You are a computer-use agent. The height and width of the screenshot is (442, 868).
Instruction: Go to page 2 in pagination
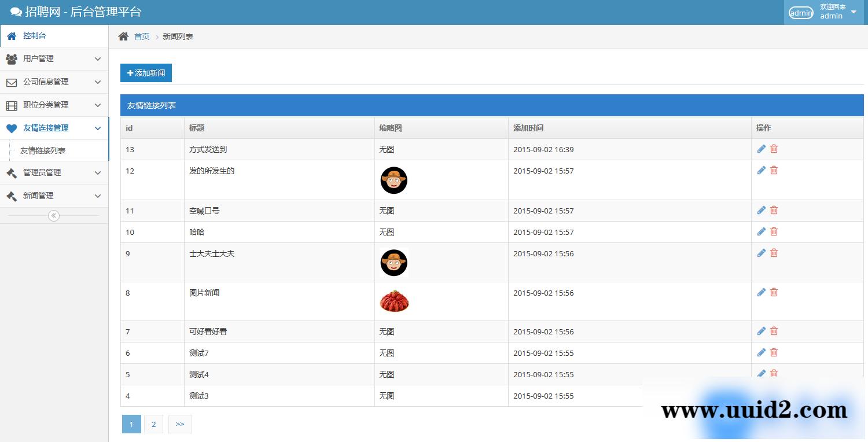pyautogui.click(x=153, y=424)
